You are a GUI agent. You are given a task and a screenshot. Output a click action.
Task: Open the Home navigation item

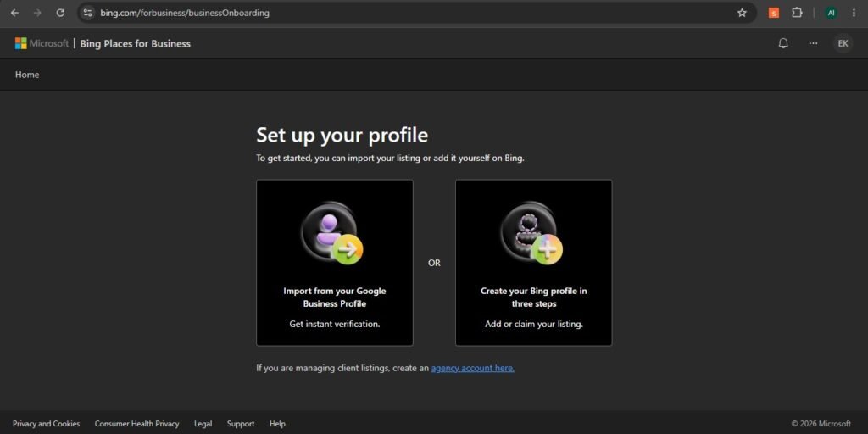click(x=27, y=75)
